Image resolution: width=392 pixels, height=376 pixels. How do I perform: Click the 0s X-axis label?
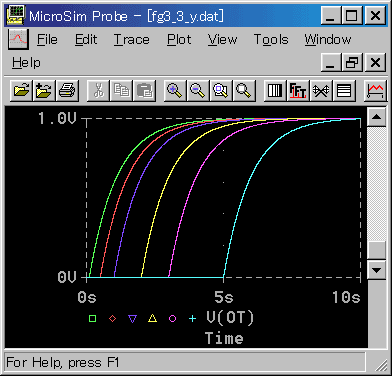(x=87, y=297)
